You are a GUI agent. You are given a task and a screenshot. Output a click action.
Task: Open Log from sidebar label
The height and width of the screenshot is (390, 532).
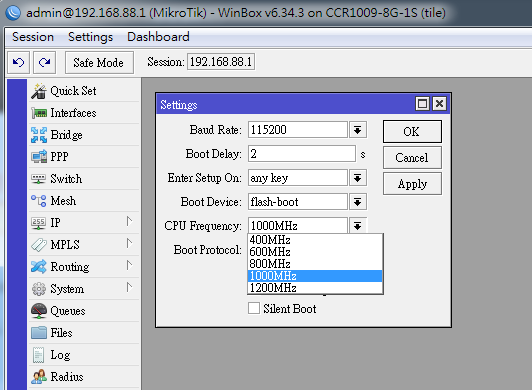point(60,355)
